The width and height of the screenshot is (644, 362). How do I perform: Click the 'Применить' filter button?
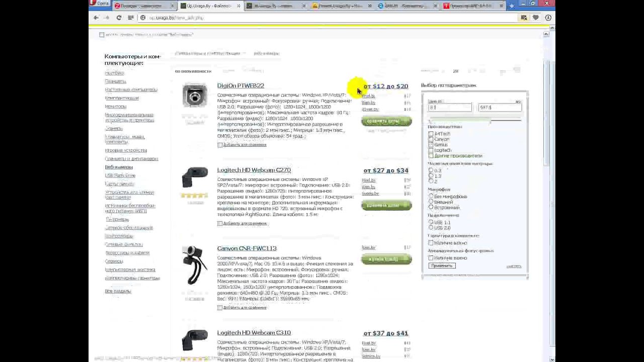[442, 265]
